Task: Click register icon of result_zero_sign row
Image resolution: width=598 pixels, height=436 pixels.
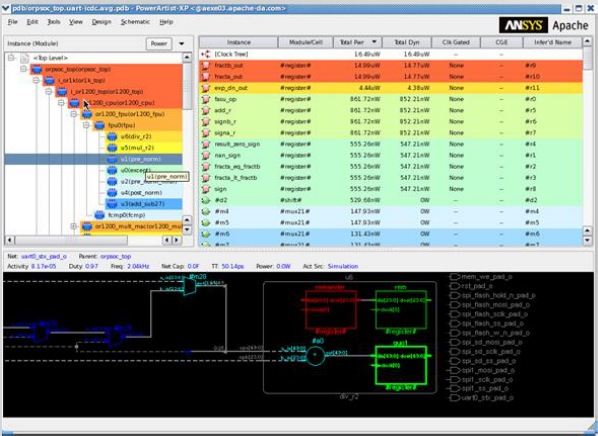Action: [x=206, y=144]
